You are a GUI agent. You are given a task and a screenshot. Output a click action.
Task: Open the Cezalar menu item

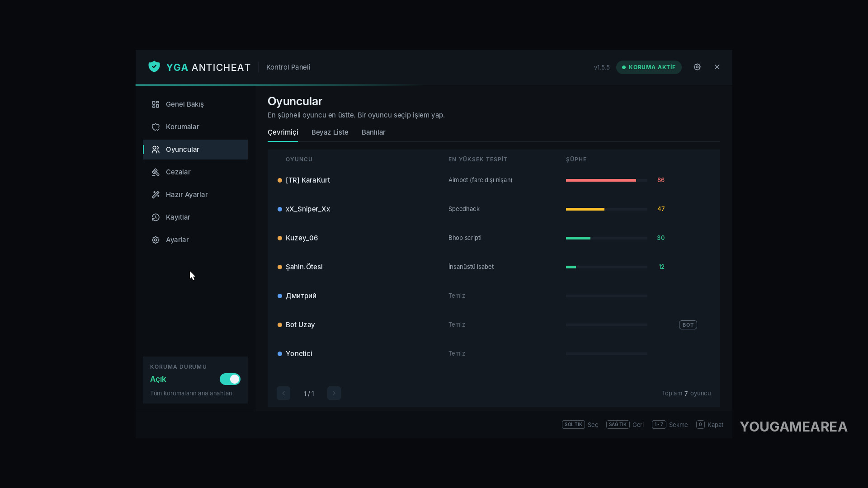(x=195, y=172)
